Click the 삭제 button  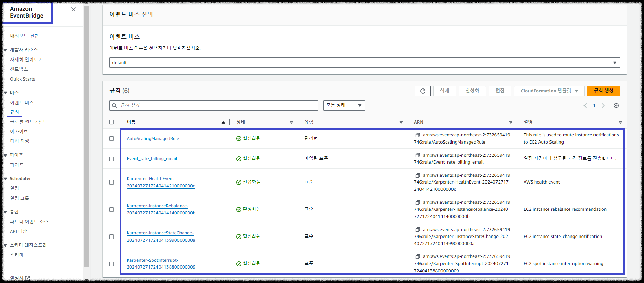(445, 91)
